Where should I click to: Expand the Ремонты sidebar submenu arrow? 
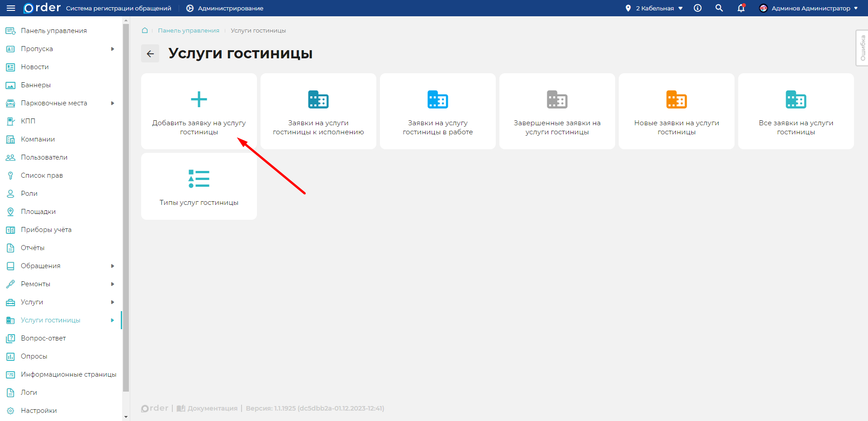coord(113,284)
